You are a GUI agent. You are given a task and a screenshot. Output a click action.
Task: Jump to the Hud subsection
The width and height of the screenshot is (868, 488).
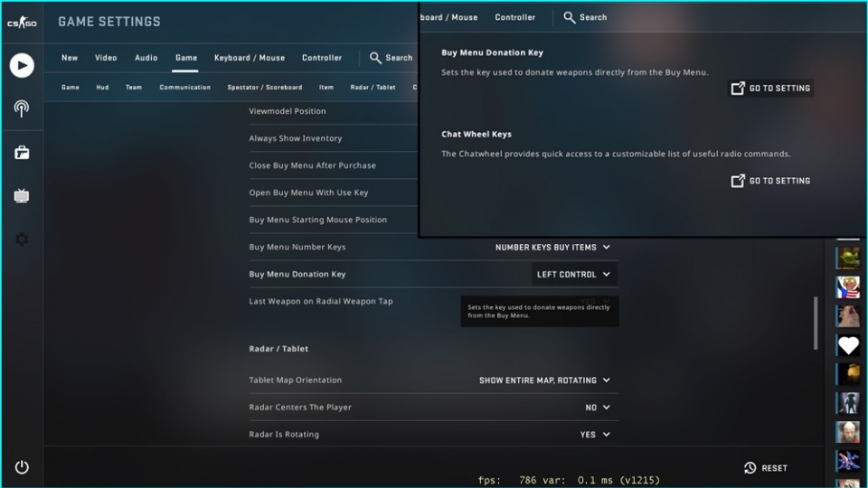point(102,88)
